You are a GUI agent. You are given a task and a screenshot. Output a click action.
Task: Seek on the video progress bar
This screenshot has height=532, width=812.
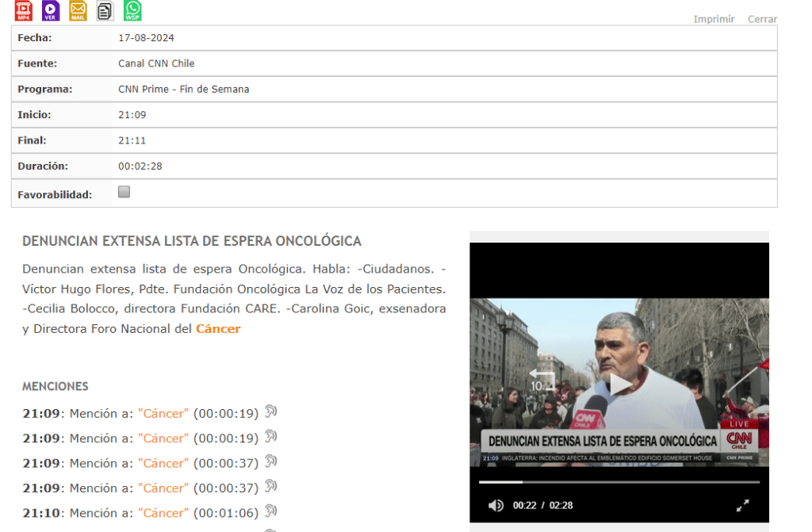[x=619, y=482]
